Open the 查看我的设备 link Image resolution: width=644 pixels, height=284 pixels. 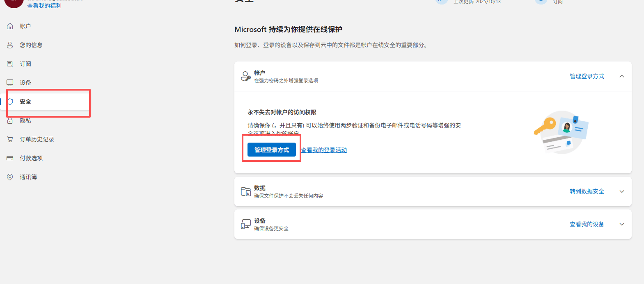point(587,224)
